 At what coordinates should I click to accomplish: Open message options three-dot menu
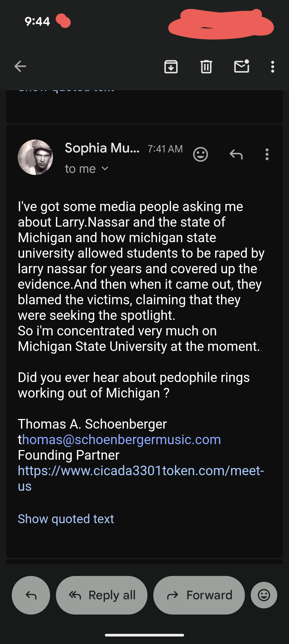(x=267, y=154)
